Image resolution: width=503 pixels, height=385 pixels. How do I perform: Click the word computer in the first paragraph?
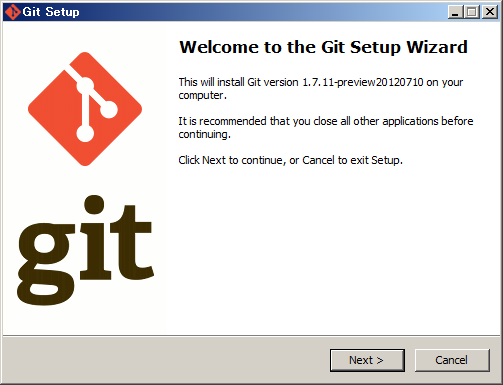pyautogui.click(x=201, y=96)
